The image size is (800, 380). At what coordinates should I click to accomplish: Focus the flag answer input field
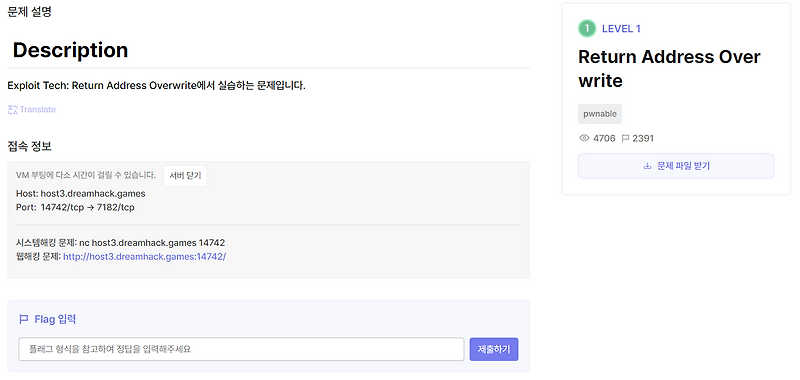241,349
